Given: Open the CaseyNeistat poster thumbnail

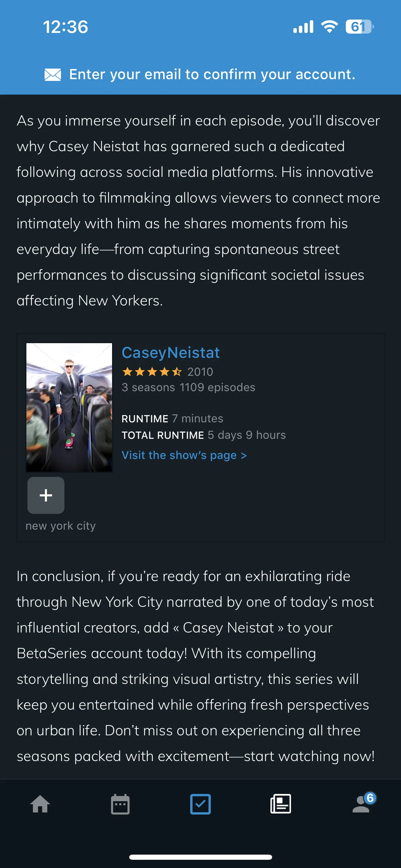Looking at the screenshot, I should click(x=69, y=408).
